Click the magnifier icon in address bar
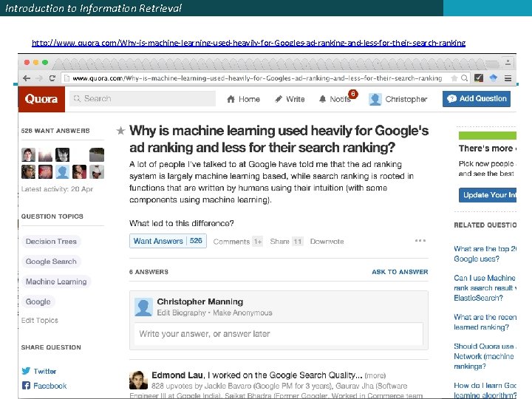 coord(465,78)
